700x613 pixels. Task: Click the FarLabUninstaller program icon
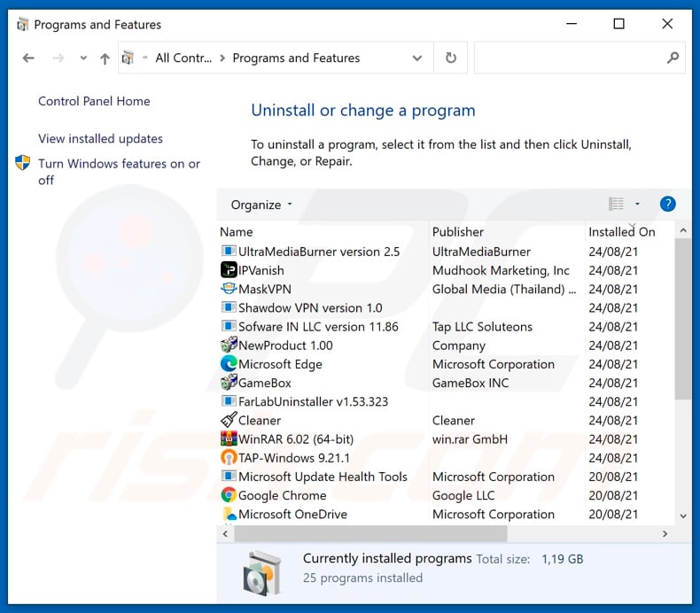click(229, 401)
